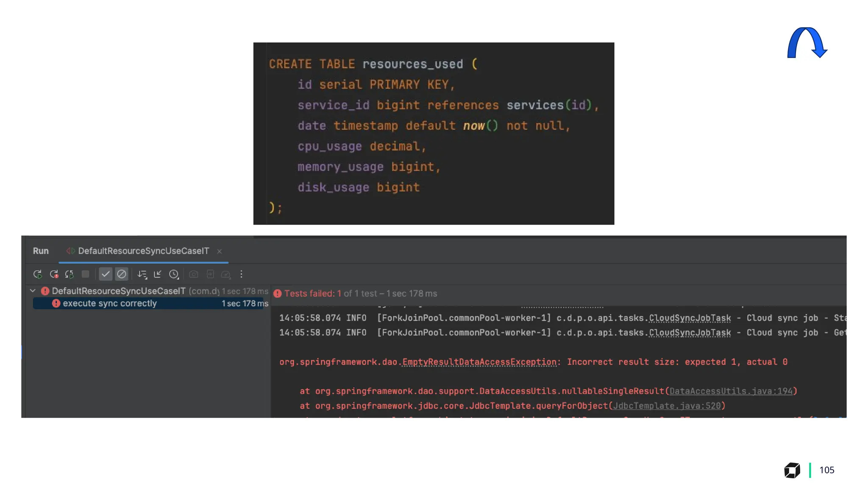Toggle auto-test rerun icon
This screenshot has width=868, height=488.
70,274
